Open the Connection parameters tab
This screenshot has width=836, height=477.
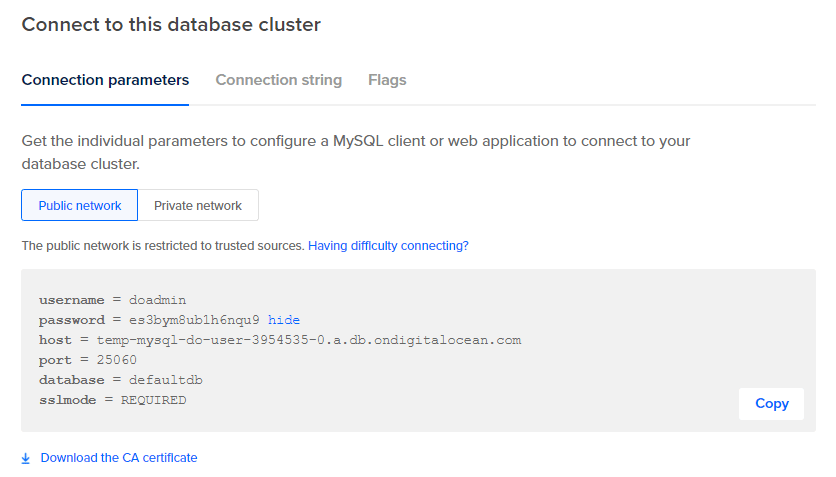pos(105,80)
